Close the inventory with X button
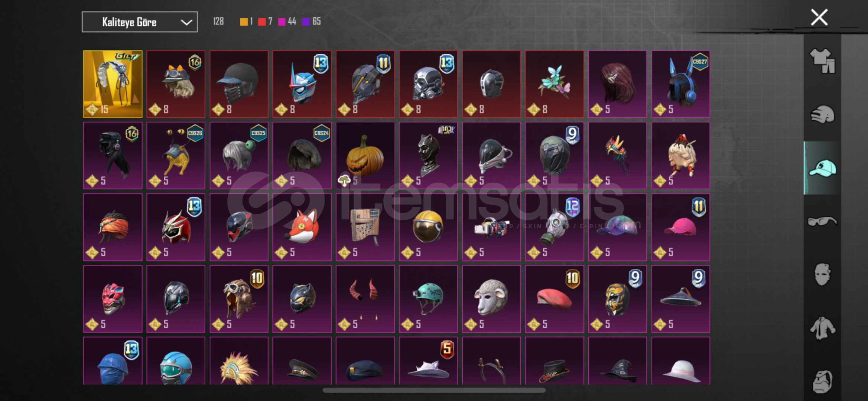 coord(819,17)
